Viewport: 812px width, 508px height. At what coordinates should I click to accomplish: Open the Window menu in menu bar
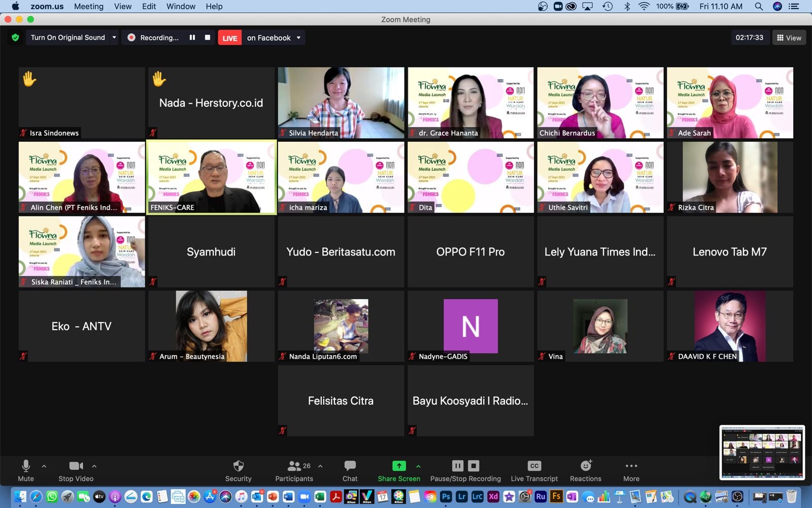(181, 6)
